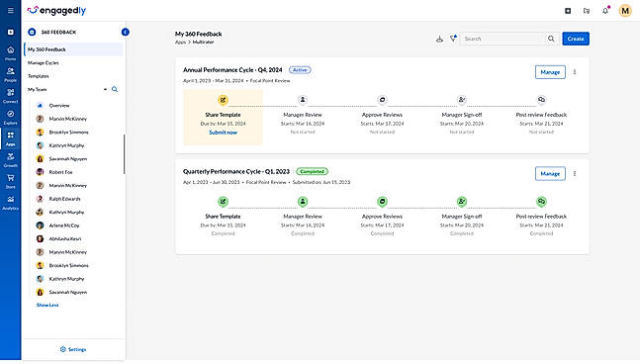Image resolution: width=640 pixels, height=364 pixels.
Task: Click the Multirater breadcrumb
Action: [x=203, y=42]
